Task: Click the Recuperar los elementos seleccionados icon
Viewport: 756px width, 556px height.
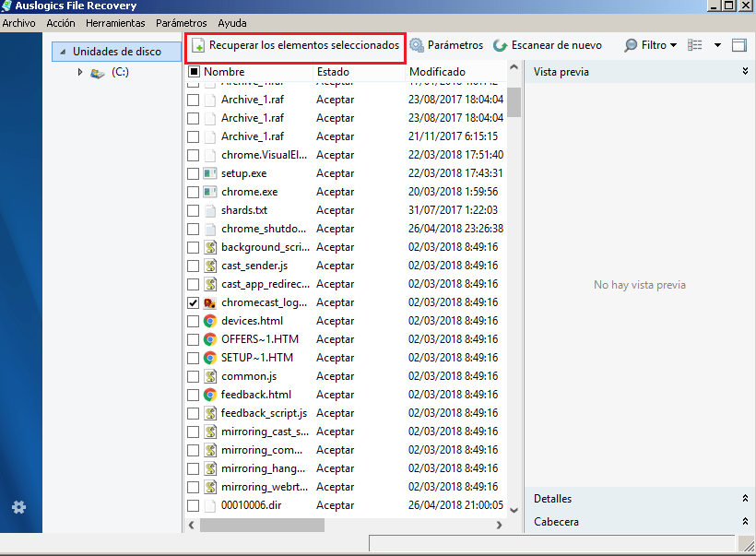Action: (x=199, y=43)
